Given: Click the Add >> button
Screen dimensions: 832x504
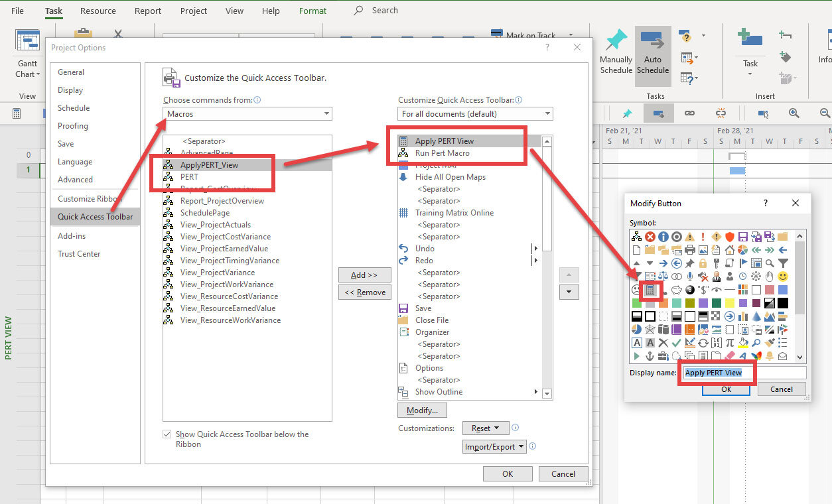Looking at the screenshot, I should 364,275.
